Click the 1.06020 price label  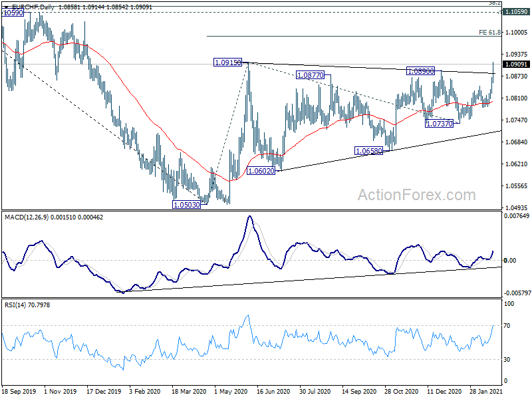[x=261, y=171]
